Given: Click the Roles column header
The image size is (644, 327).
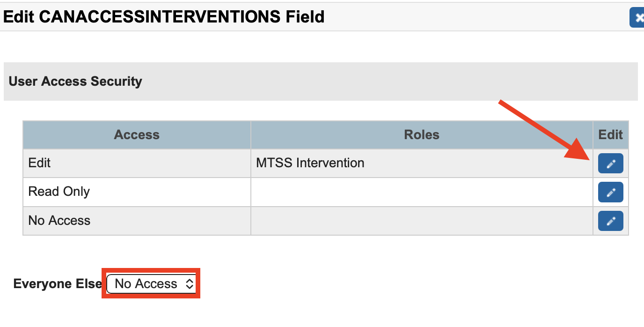Looking at the screenshot, I should pyautogui.click(x=421, y=135).
